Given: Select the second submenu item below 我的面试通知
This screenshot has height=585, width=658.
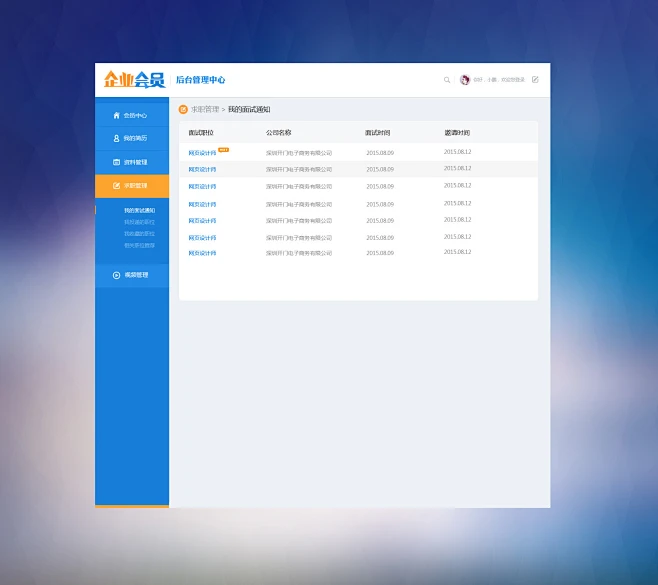Looking at the screenshot, I should point(139,222).
